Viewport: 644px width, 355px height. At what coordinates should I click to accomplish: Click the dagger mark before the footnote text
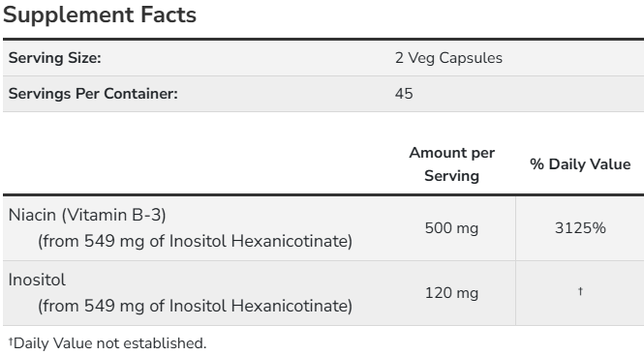[x=11, y=341]
